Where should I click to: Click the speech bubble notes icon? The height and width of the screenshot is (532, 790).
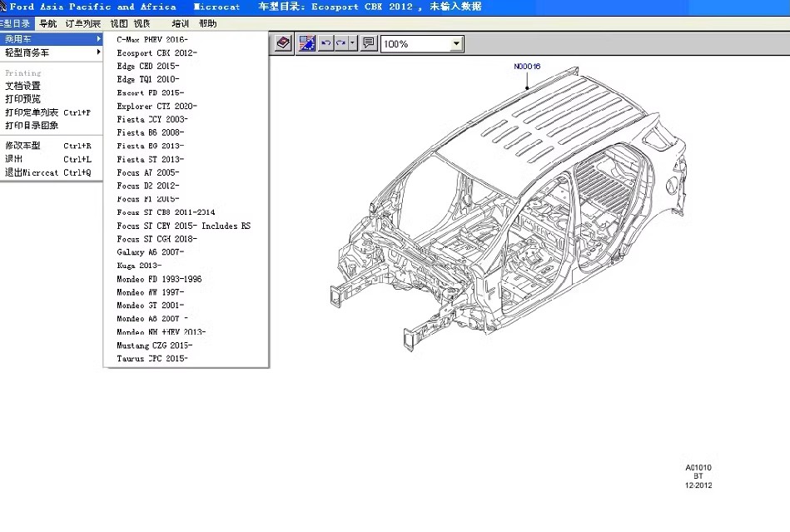coord(369,43)
